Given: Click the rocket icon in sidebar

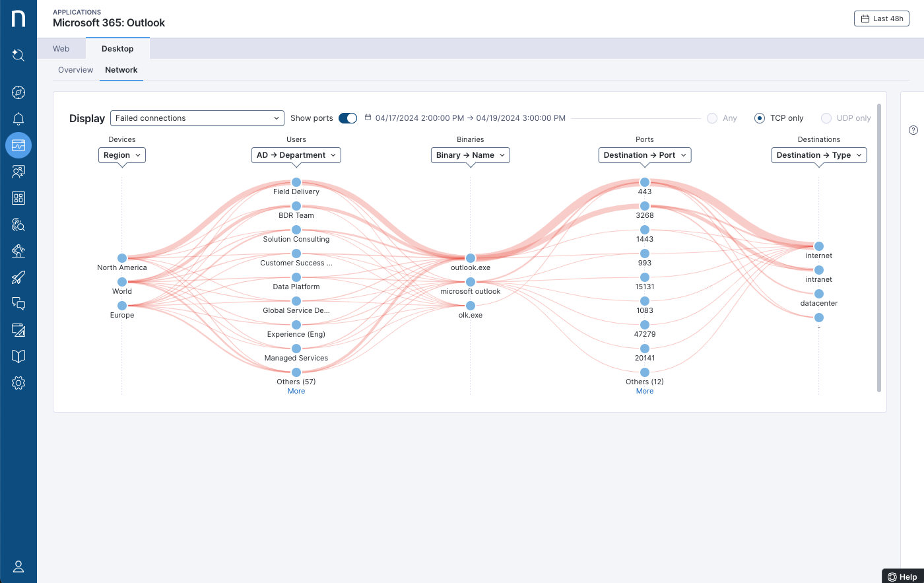Looking at the screenshot, I should pos(18,277).
